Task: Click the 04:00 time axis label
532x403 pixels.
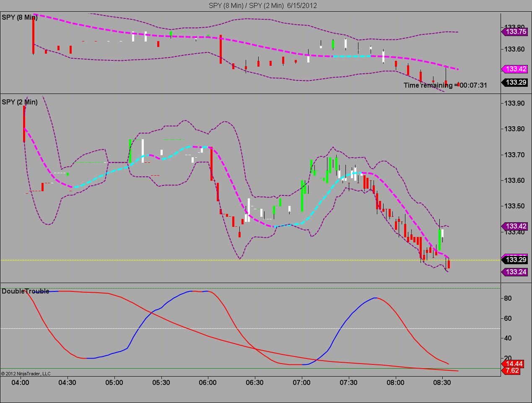Action: [20, 382]
